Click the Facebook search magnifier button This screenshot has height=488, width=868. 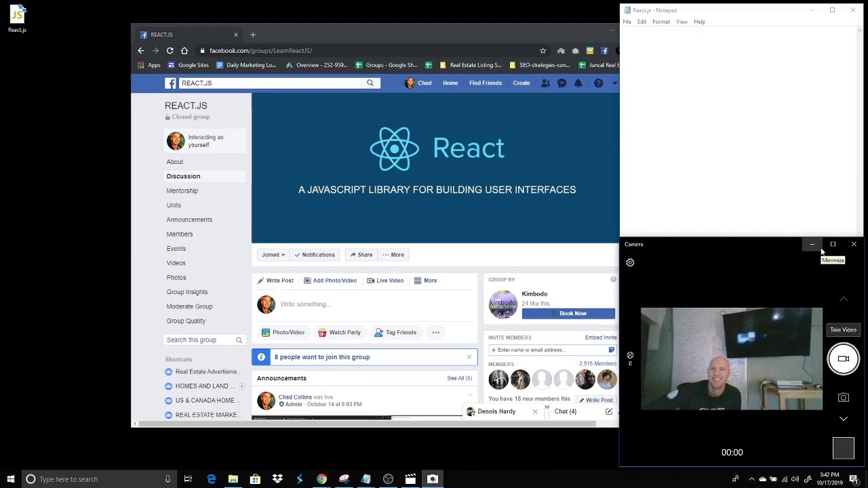(370, 83)
